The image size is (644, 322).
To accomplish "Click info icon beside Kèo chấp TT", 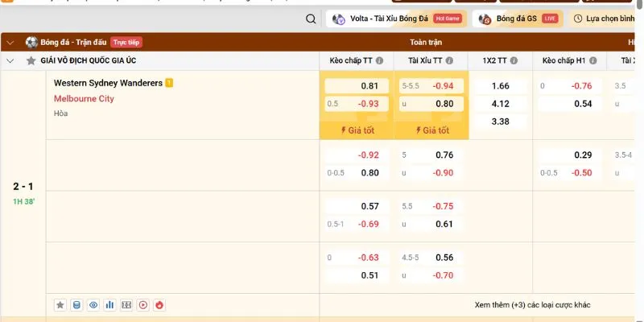I will 378,60.
